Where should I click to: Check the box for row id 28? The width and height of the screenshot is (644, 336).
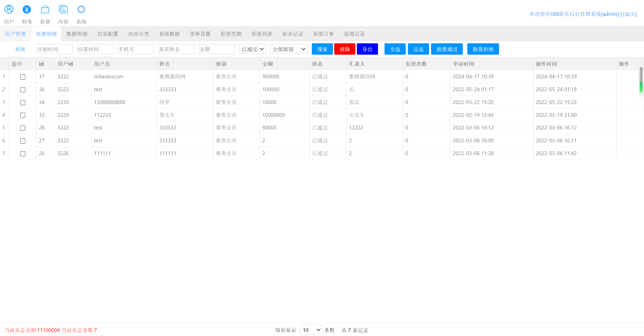coord(23,128)
